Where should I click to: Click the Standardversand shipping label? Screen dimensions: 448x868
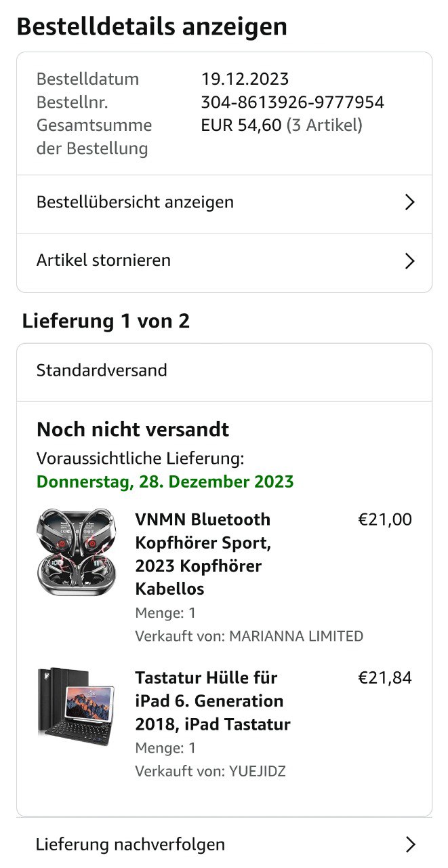click(102, 370)
